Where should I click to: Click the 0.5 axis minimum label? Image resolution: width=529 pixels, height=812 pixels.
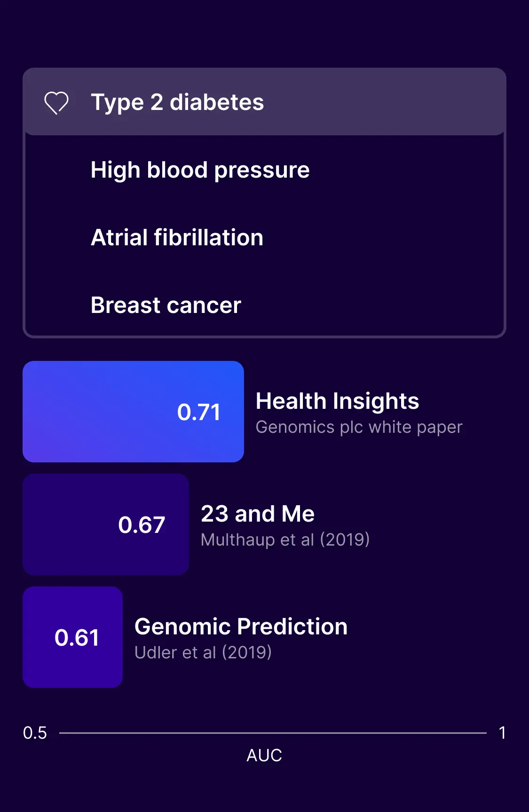click(x=35, y=733)
